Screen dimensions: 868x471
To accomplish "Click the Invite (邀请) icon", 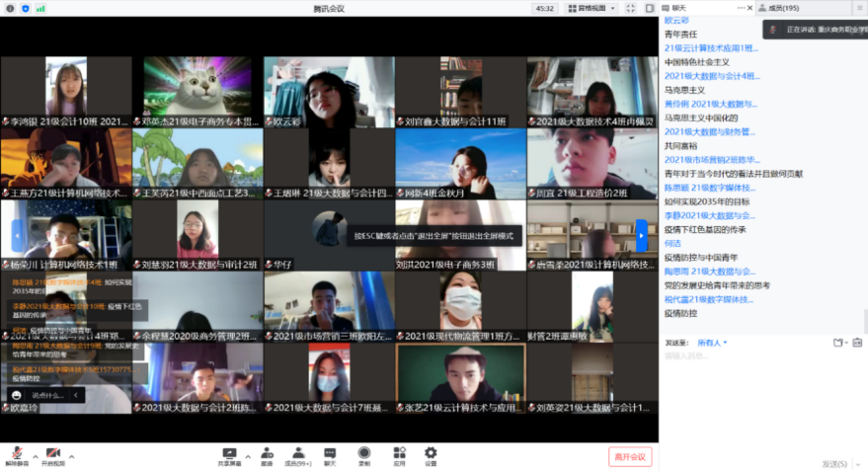I will (266, 455).
